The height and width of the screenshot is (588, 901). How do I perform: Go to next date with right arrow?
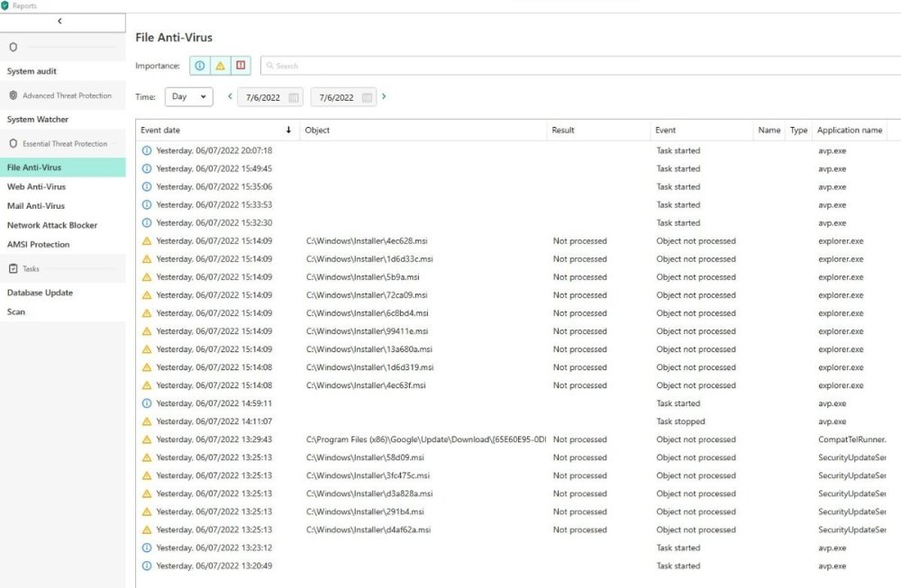[385, 97]
